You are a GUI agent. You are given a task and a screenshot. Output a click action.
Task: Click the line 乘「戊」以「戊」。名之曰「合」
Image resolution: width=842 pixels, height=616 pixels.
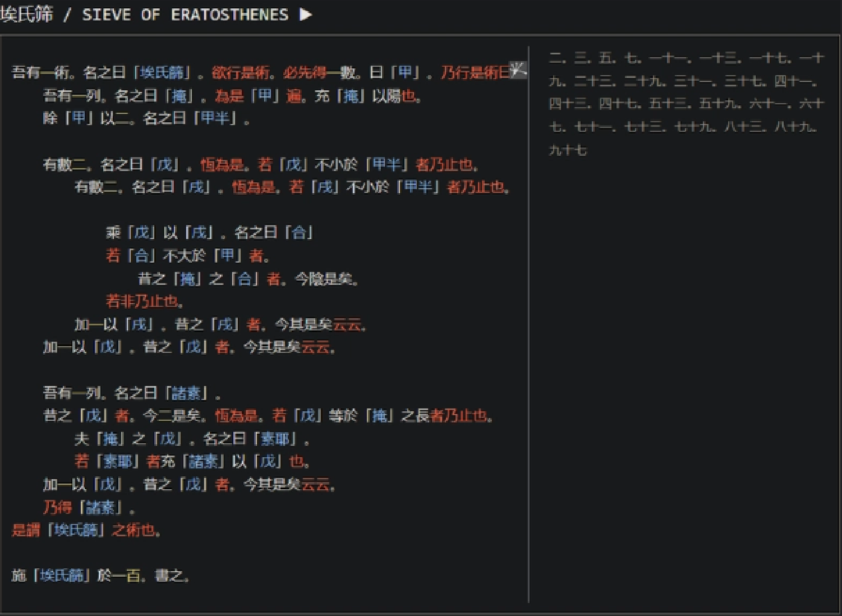coord(210,232)
